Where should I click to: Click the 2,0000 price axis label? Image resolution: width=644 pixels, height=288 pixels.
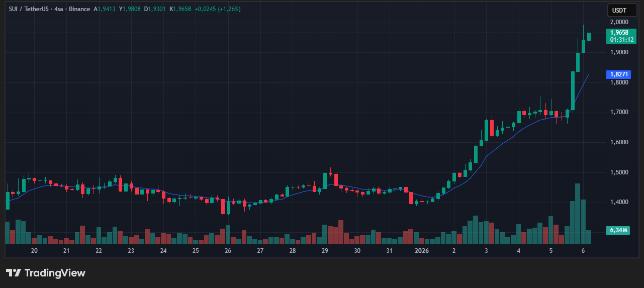[618, 22]
